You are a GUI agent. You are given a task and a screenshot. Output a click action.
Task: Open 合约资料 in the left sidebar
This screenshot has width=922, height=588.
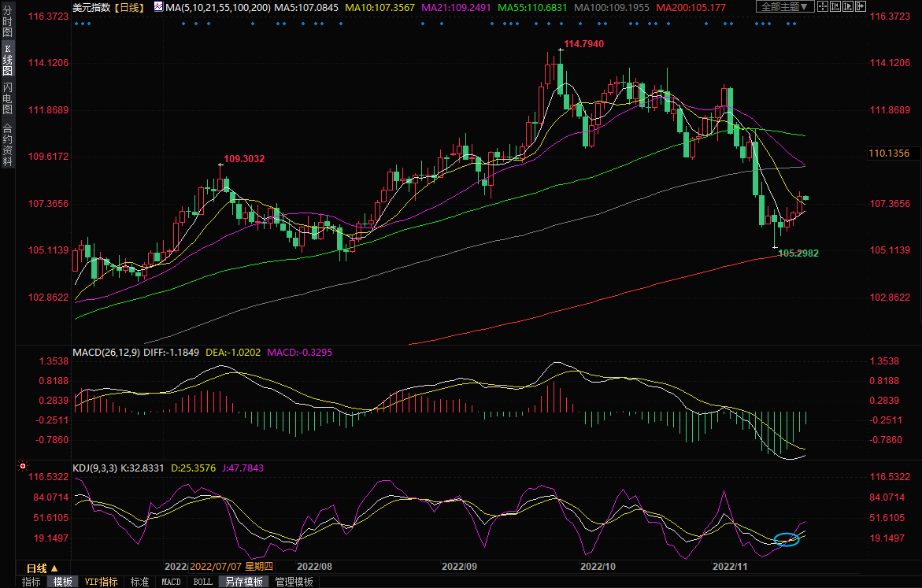(x=7, y=145)
